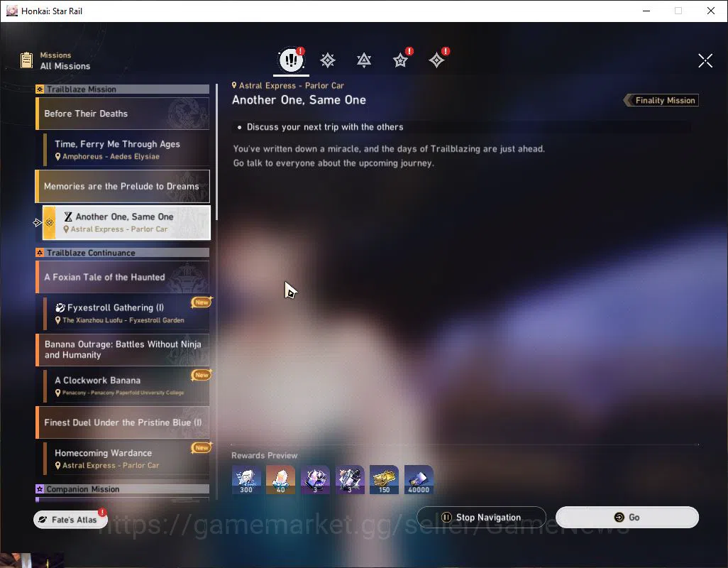Select the Companion Mission star filter icon
Viewport: 728px width, 568px height.
(401, 60)
